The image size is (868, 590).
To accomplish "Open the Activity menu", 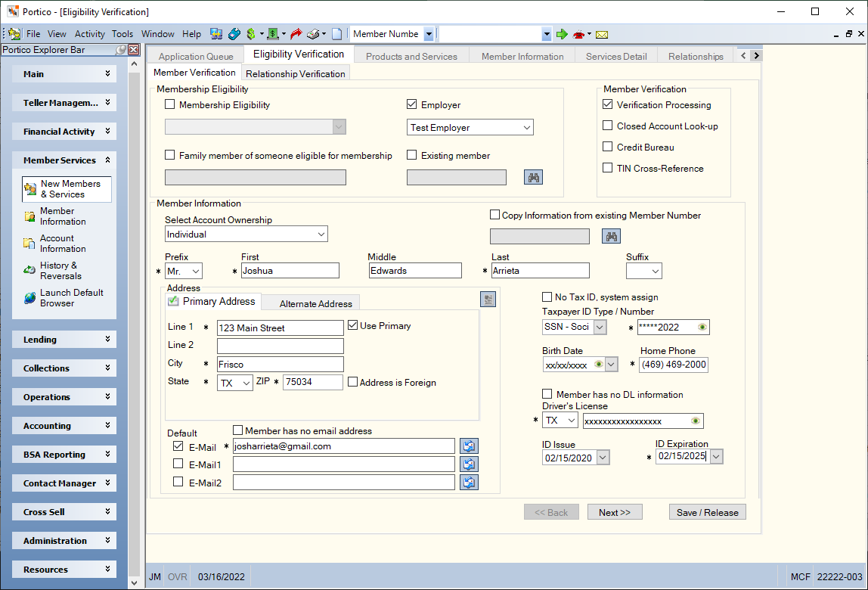I will [x=90, y=34].
